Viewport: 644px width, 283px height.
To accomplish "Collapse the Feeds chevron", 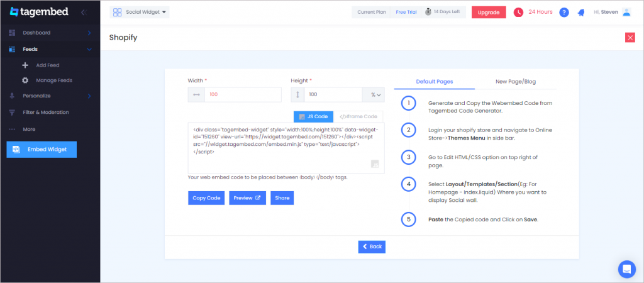I will (89, 49).
